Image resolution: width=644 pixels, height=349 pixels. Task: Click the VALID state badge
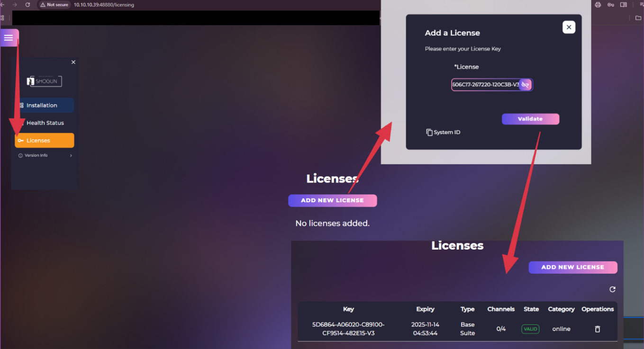[530, 329]
